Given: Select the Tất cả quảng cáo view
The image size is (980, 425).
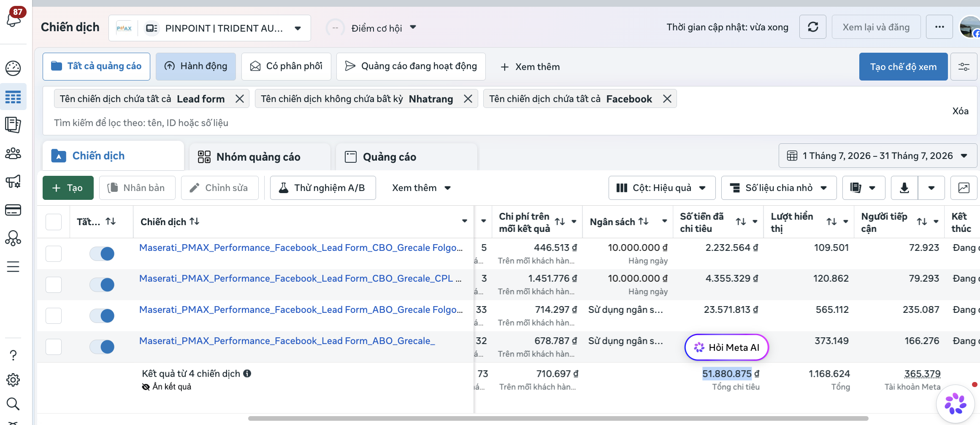Looking at the screenshot, I should tap(96, 66).
